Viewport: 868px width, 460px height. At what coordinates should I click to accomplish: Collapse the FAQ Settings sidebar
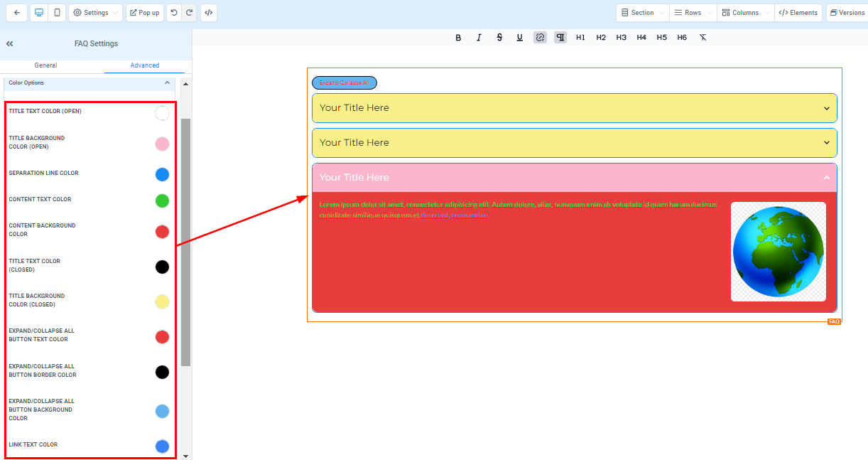coord(10,43)
